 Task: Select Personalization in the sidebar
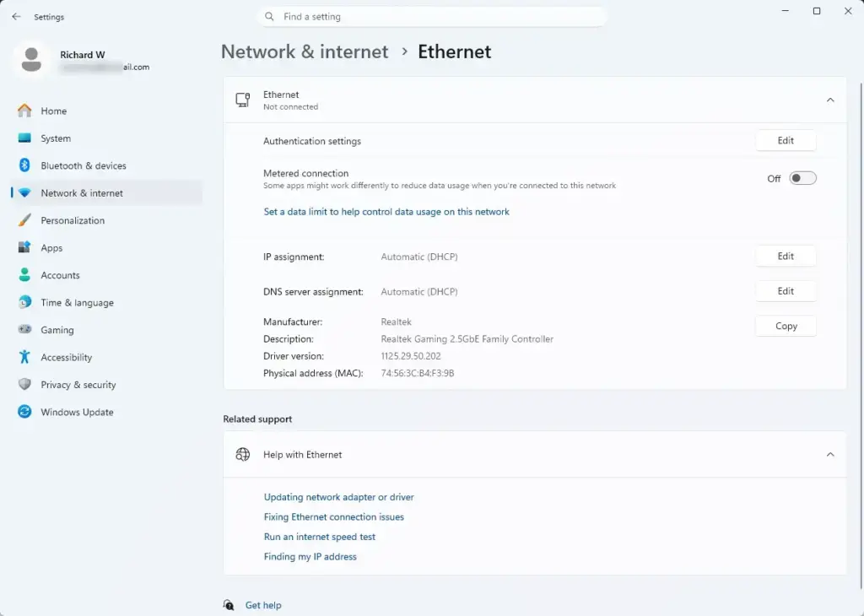pos(107,220)
